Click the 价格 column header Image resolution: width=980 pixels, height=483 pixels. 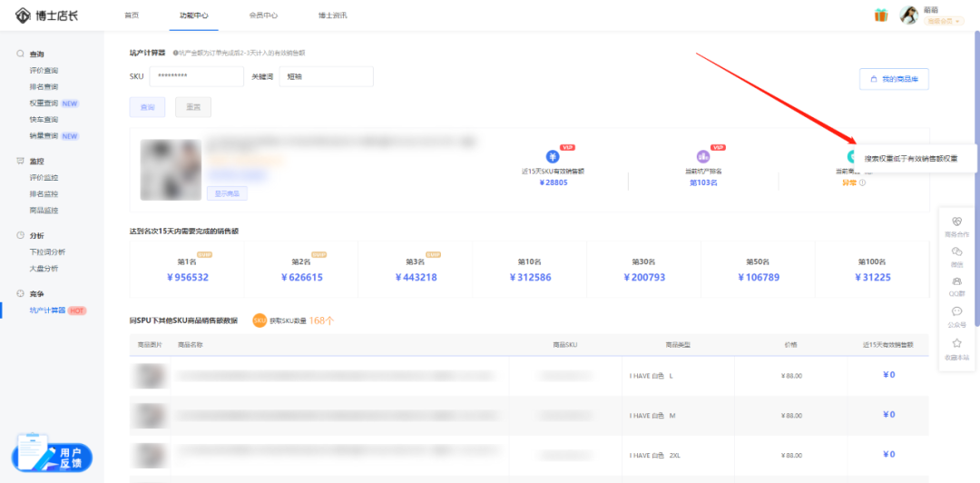pos(790,345)
